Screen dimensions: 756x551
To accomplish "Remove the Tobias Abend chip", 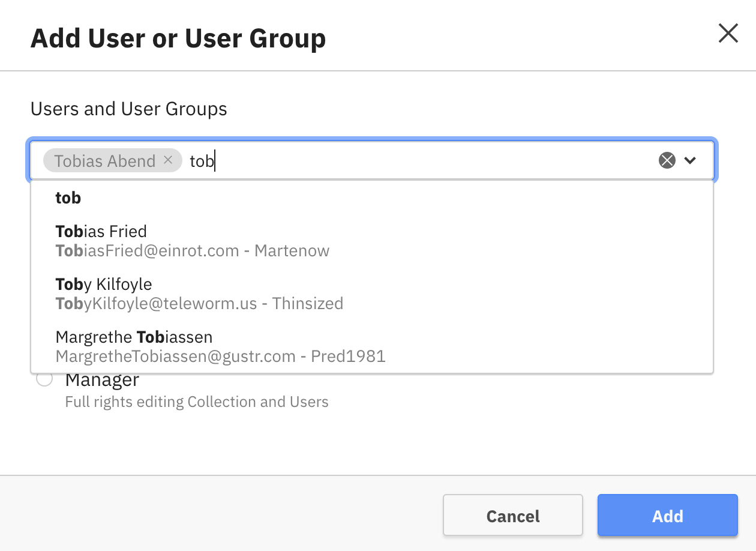I will click(168, 160).
